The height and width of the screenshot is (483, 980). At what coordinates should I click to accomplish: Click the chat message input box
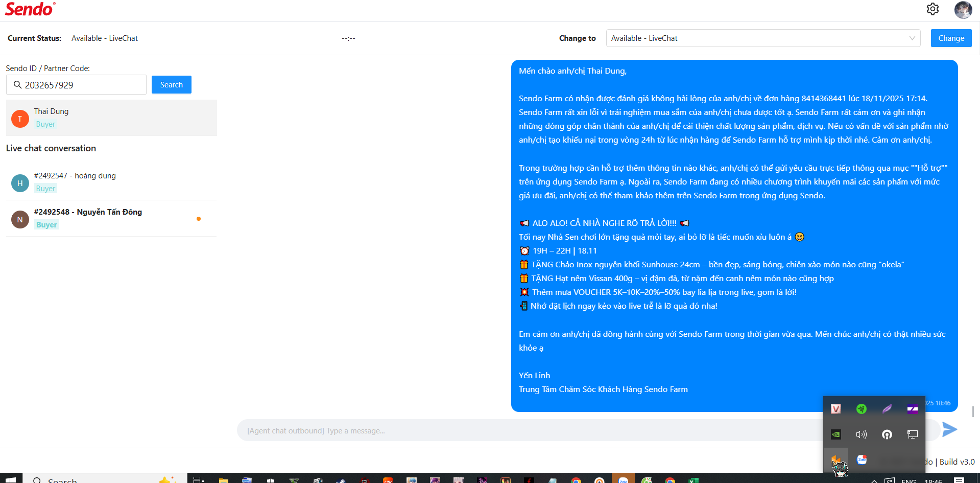coord(587,430)
